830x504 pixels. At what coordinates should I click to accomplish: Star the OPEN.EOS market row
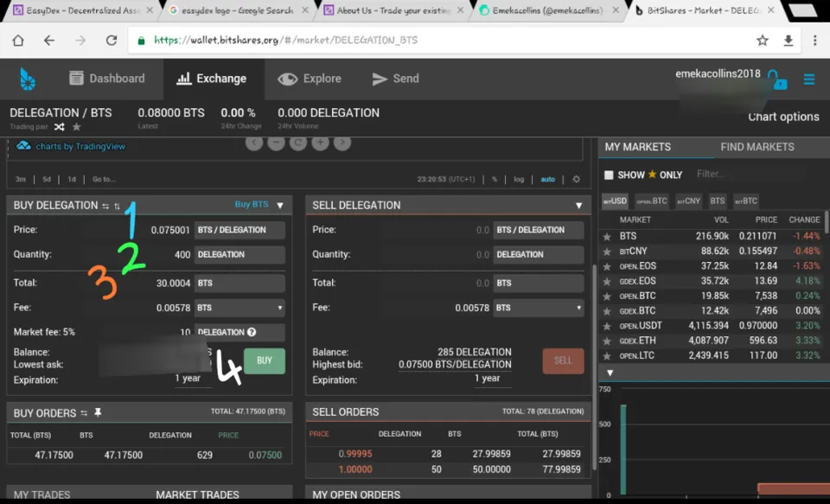click(x=607, y=267)
